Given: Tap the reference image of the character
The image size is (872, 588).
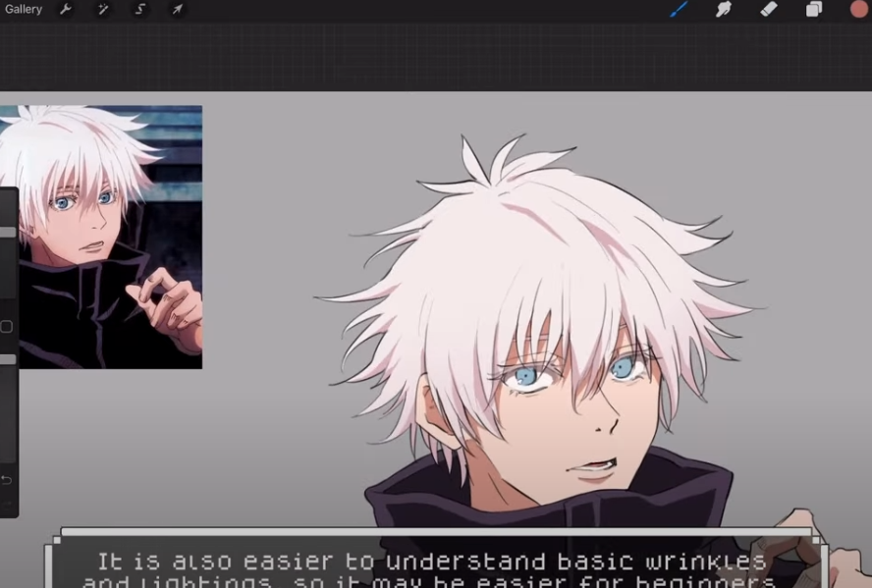Looking at the screenshot, I should coord(101,237).
